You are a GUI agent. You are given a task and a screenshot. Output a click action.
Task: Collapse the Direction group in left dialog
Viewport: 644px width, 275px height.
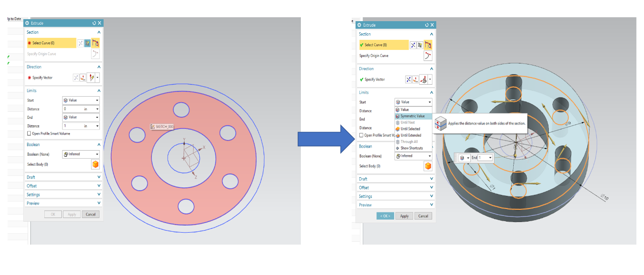[99, 66]
